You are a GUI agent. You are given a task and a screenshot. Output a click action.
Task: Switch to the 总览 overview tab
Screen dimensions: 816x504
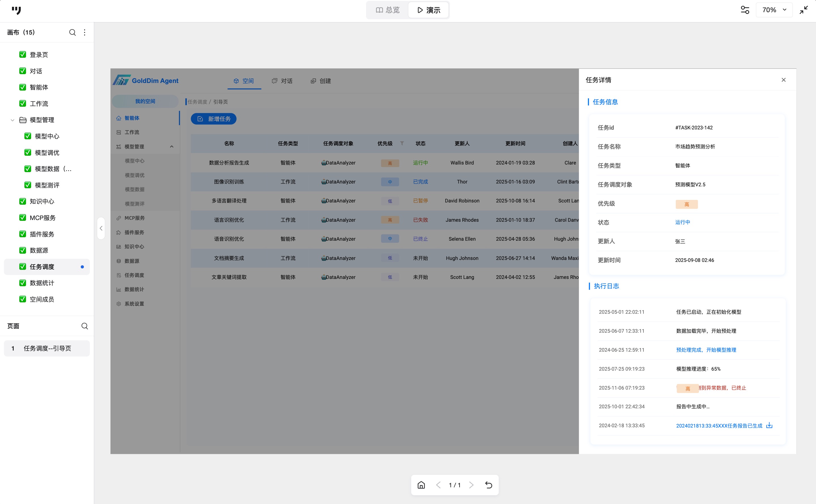(388, 10)
